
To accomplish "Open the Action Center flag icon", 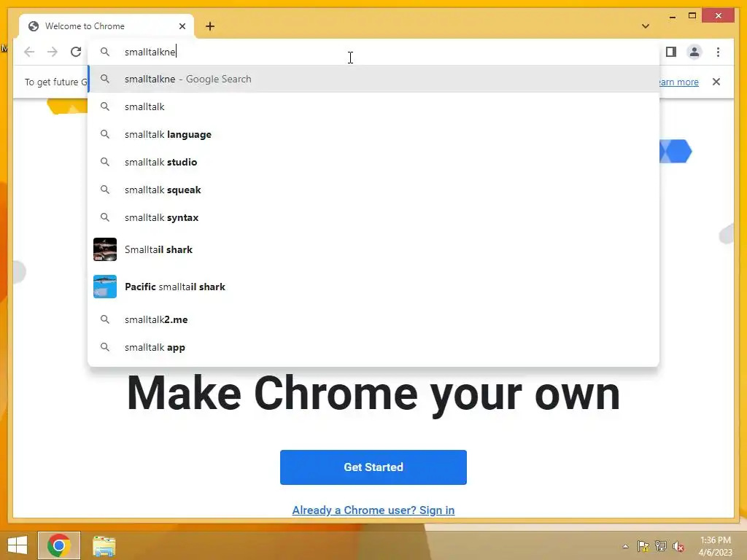I will (643, 546).
